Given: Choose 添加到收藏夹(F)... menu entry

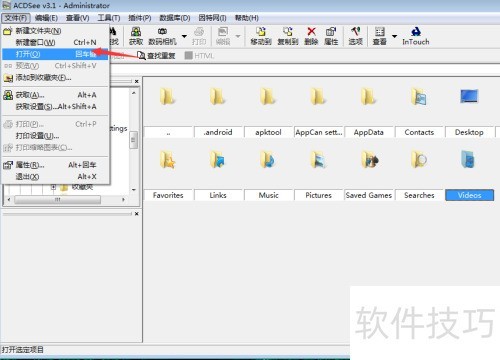Looking at the screenshot, I should (55, 78).
